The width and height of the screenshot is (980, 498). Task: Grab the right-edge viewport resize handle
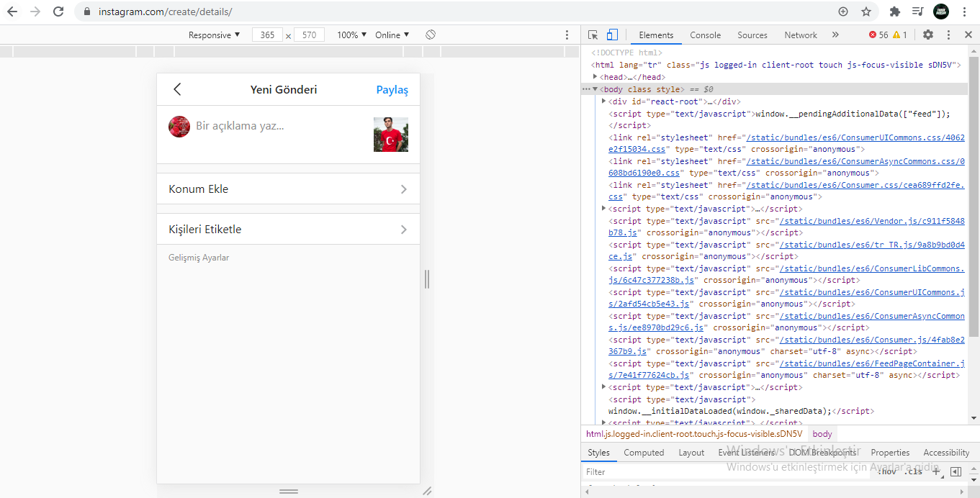click(427, 279)
